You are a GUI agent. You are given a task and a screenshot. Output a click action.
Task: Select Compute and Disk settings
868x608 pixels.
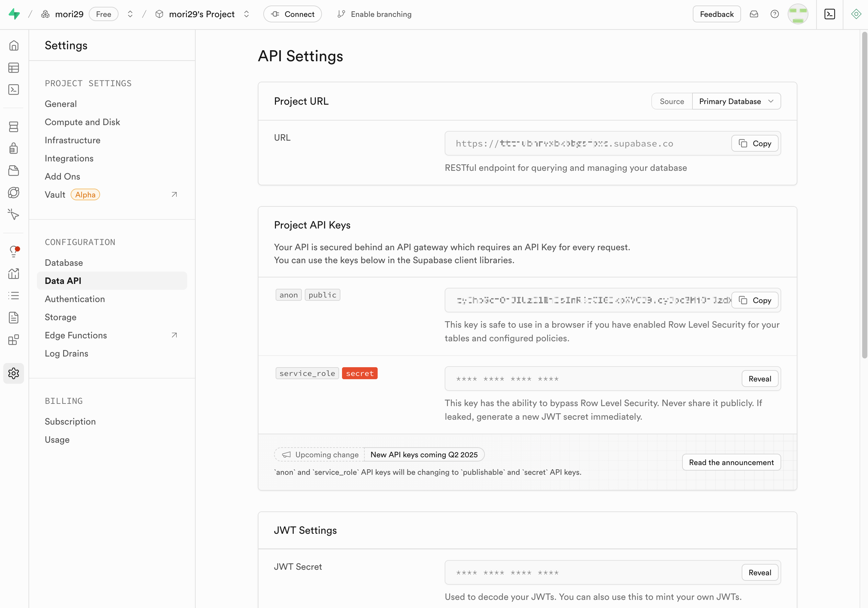[x=82, y=122]
